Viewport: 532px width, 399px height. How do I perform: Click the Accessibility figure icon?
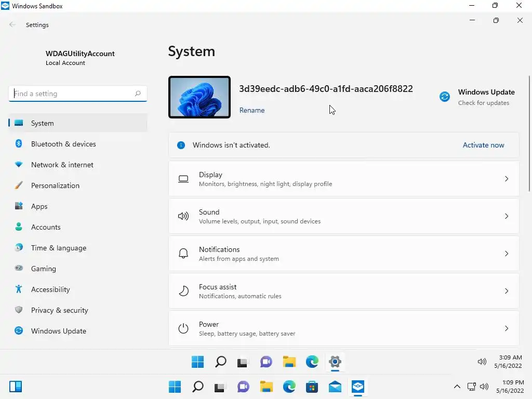(19, 289)
